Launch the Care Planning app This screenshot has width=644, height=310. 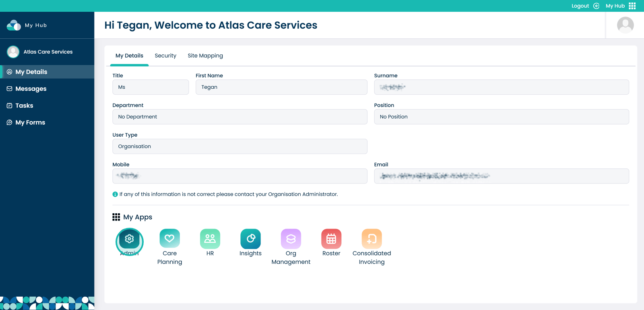tap(169, 239)
